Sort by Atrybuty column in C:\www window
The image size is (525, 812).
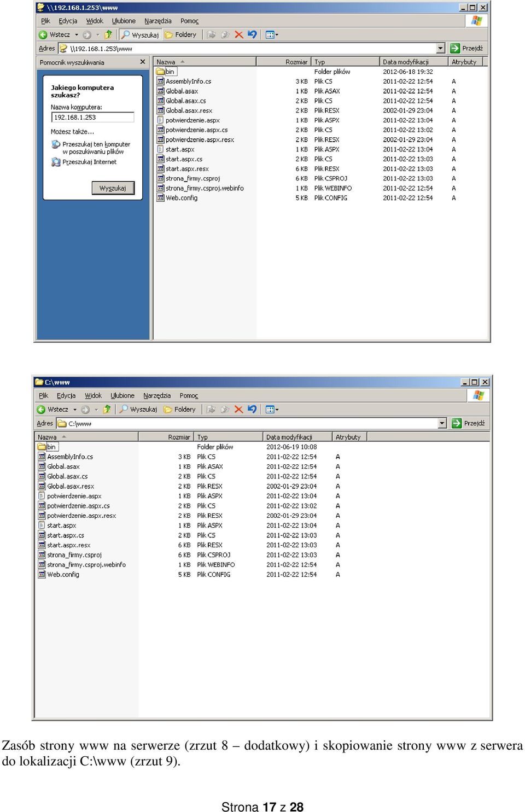pyautogui.click(x=349, y=437)
